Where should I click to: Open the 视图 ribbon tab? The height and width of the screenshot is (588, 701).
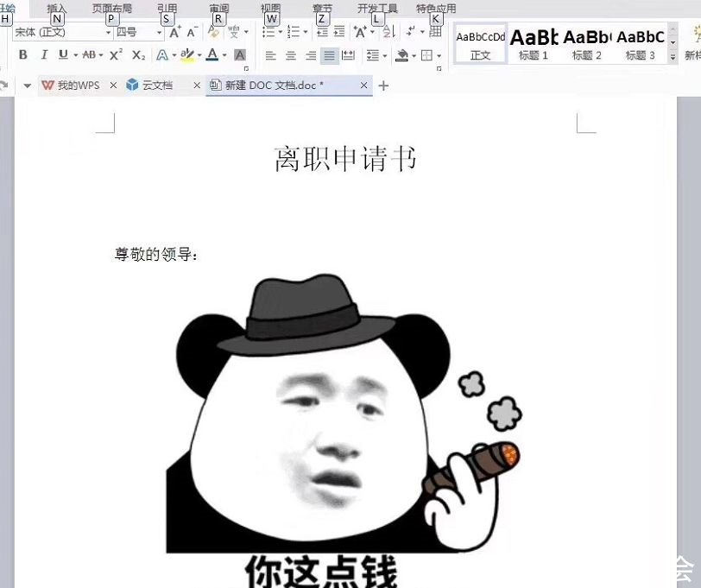271,8
